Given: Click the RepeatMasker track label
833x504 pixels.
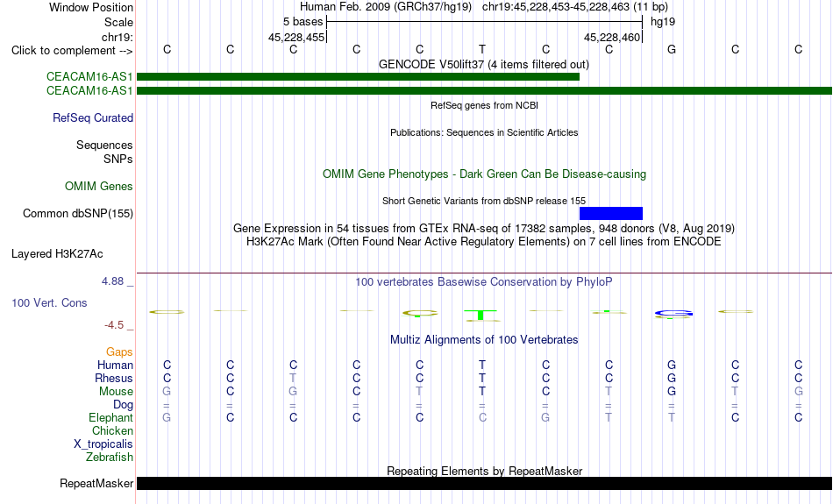Looking at the screenshot, I should coord(96,483).
